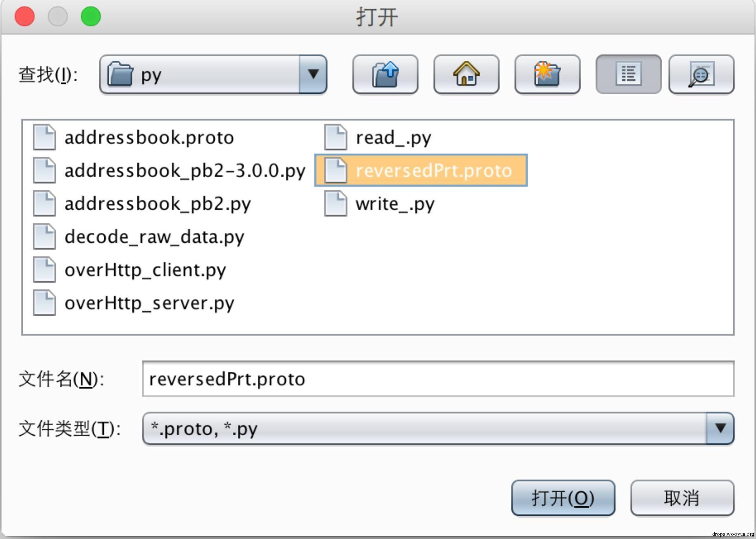Create a new folder
Viewport: 756px width, 539px height.
tap(547, 75)
